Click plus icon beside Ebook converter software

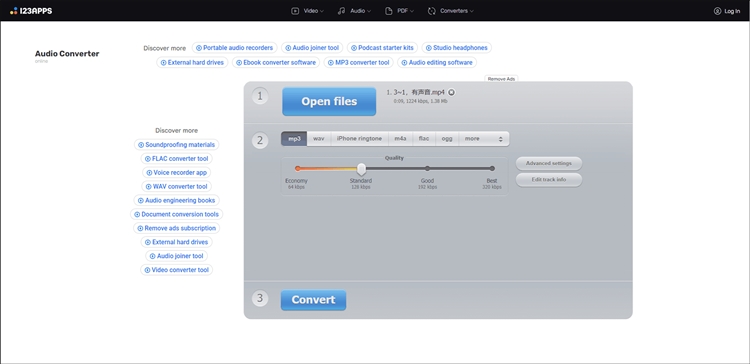pos(239,63)
